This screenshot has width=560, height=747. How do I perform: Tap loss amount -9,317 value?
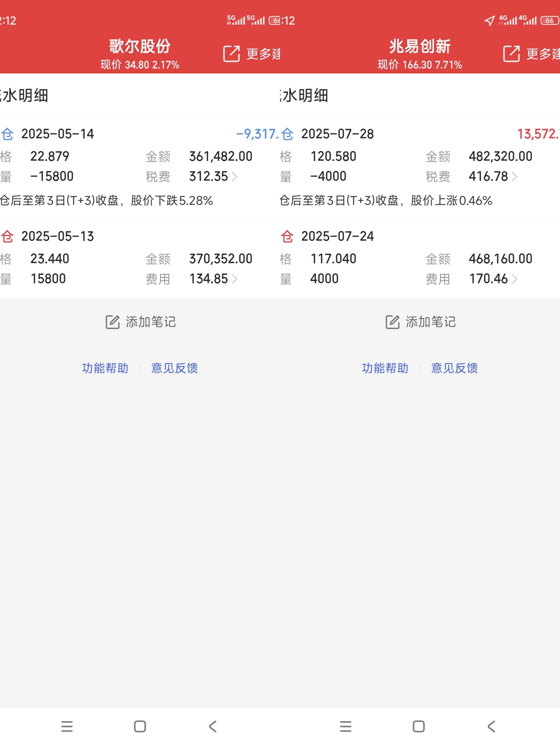point(258,134)
